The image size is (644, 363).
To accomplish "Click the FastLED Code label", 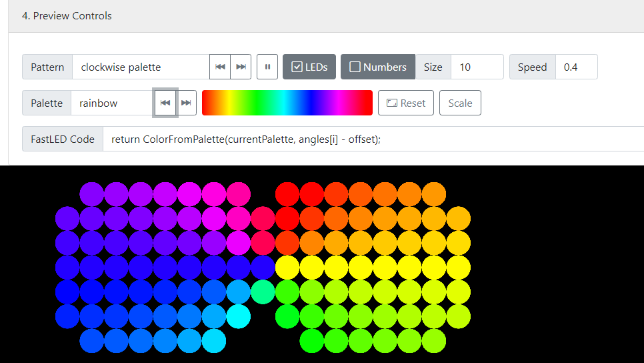I will point(63,139).
